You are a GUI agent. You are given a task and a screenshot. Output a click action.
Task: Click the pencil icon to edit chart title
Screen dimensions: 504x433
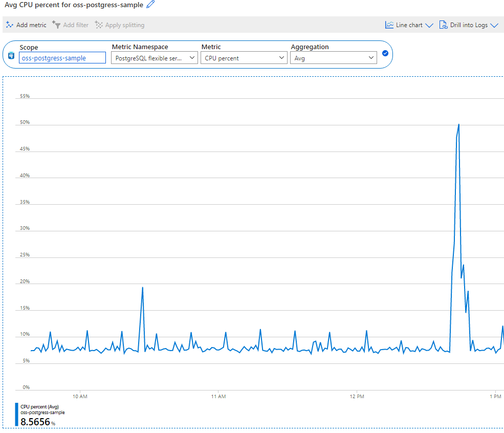point(150,5)
